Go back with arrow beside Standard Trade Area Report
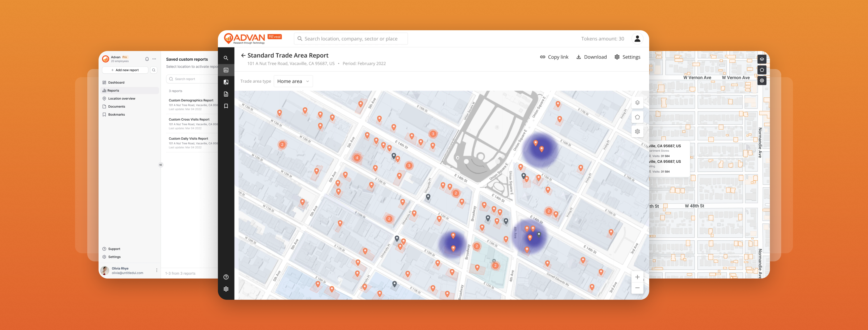This screenshot has width=868, height=330. tap(243, 56)
